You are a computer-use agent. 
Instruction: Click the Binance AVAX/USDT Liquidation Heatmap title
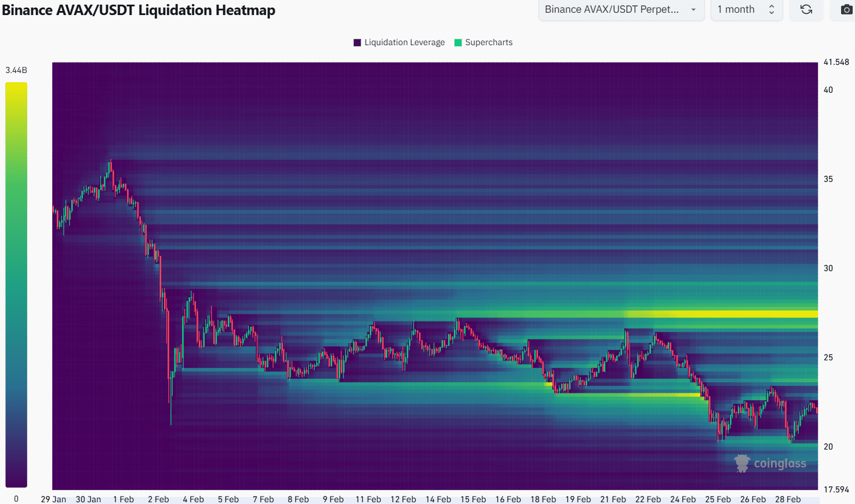(x=139, y=10)
